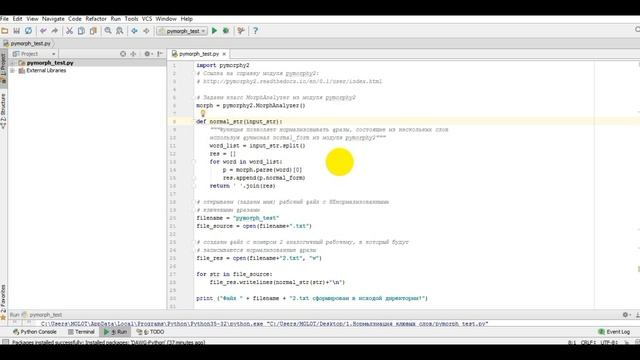Select External Libraries in Project tree

click(x=46, y=71)
